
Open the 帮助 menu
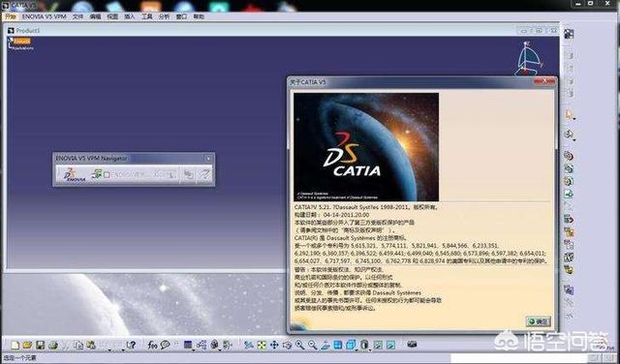point(199,16)
